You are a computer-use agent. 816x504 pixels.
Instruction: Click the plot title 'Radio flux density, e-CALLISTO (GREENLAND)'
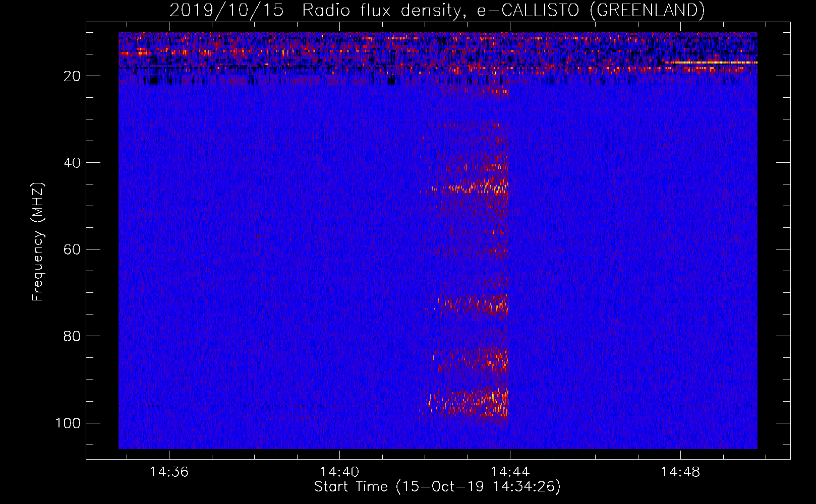coord(503,10)
